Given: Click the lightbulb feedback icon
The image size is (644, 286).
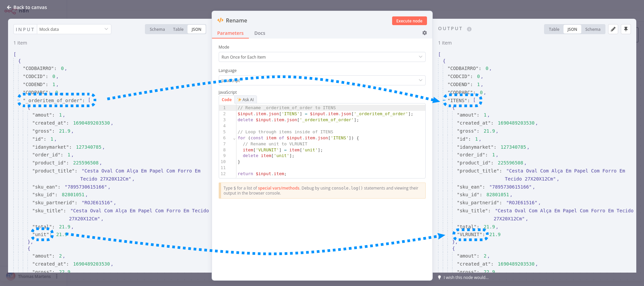Looking at the screenshot, I should 439,277.
